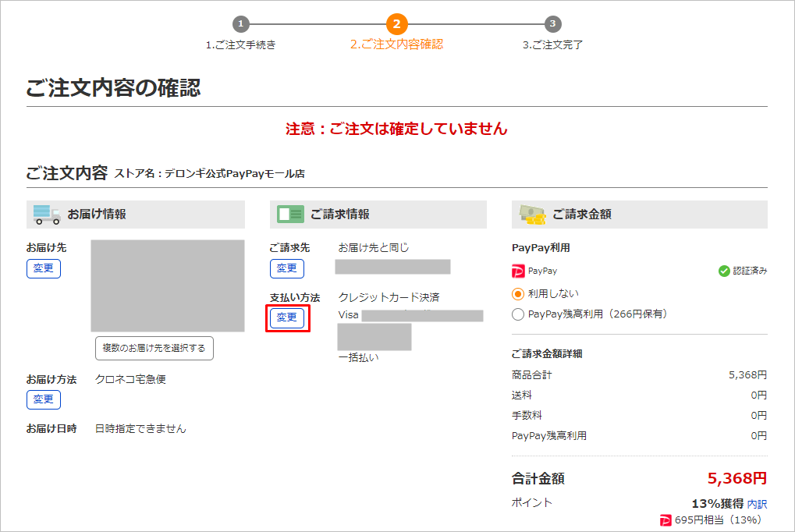Screen dimensions: 795x532
Task: Change お届け方法 with 変更 button
Action: (x=44, y=399)
